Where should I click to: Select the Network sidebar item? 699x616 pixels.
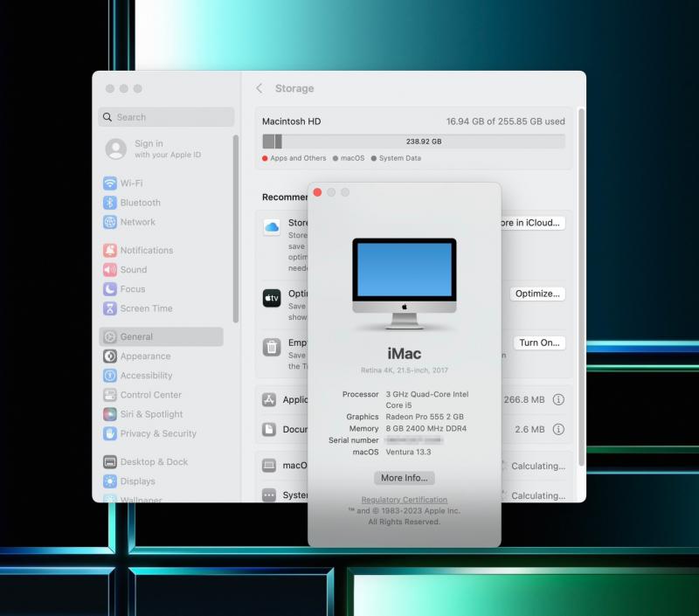[129, 222]
